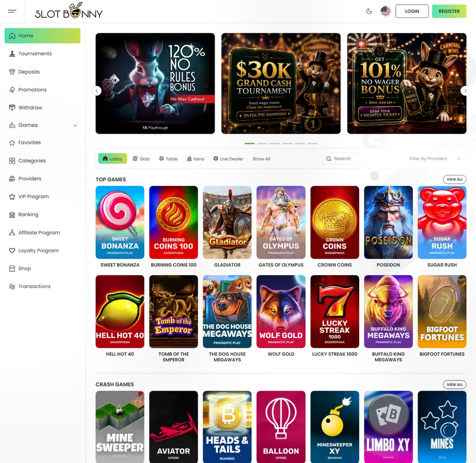
Task: Click the LOGIN button
Action: pos(412,11)
